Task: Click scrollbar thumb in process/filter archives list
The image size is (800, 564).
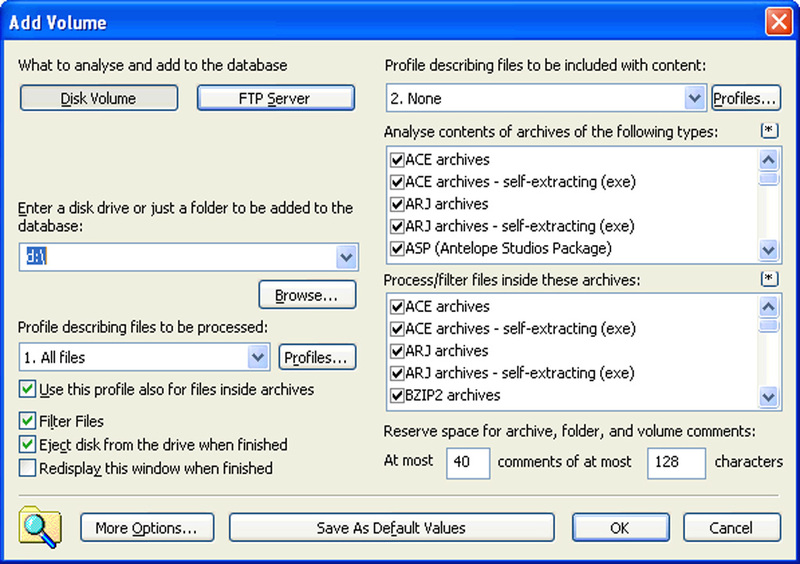Action: (x=769, y=326)
